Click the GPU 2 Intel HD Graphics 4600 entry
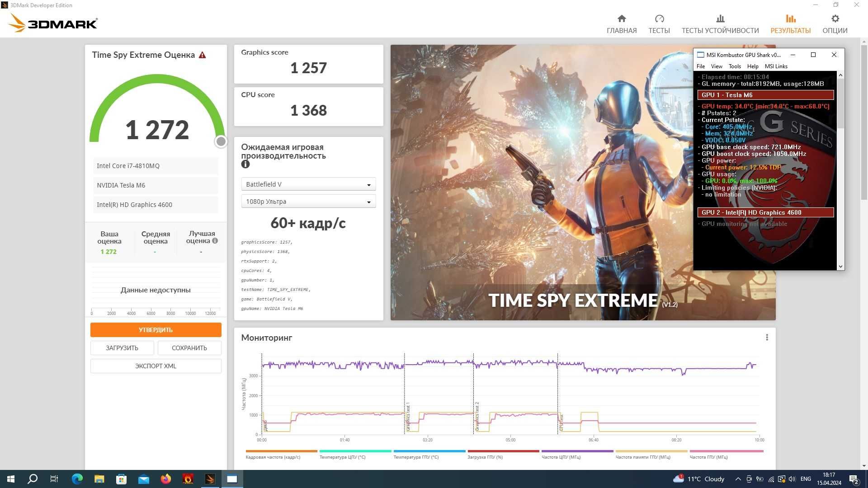The image size is (868, 488). (x=765, y=211)
